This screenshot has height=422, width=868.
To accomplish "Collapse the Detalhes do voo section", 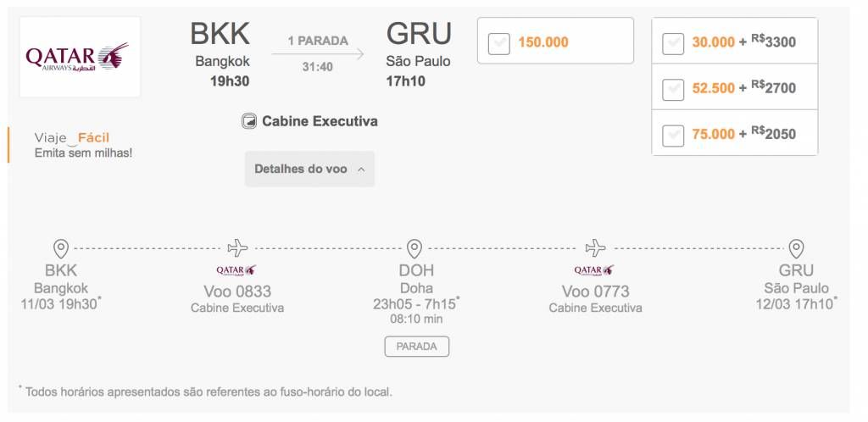I will pos(310,169).
